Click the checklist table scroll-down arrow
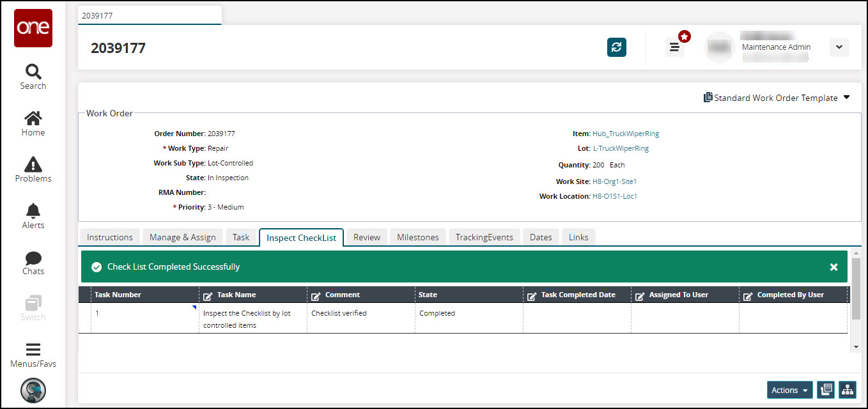 tap(856, 346)
